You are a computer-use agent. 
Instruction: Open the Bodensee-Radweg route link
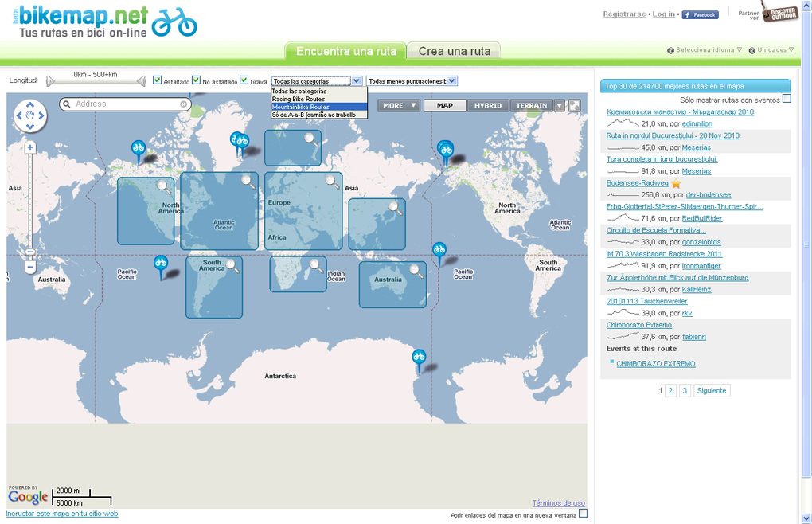point(638,182)
